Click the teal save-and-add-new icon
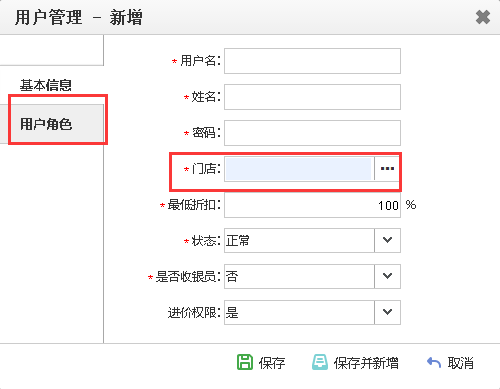 point(320,362)
